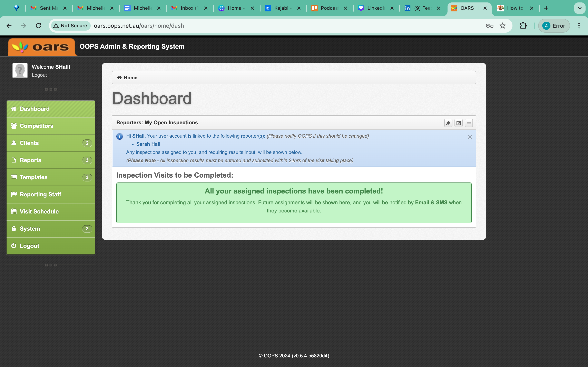Click the user avatar placeholder image
This screenshot has width=588, height=367.
[x=20, y=71]
